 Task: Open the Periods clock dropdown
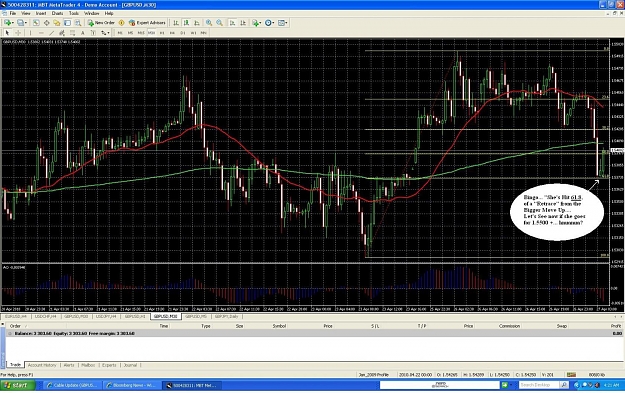coord(270,23)
